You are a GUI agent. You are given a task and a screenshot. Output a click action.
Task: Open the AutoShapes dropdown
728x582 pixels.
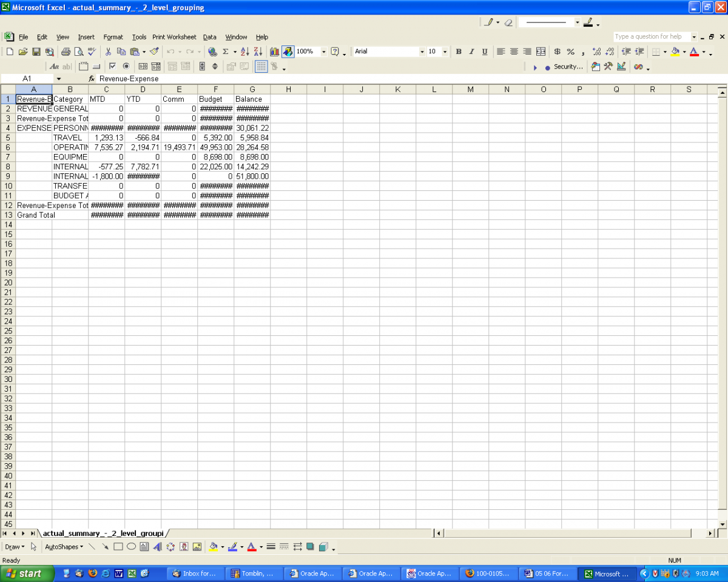64,547
